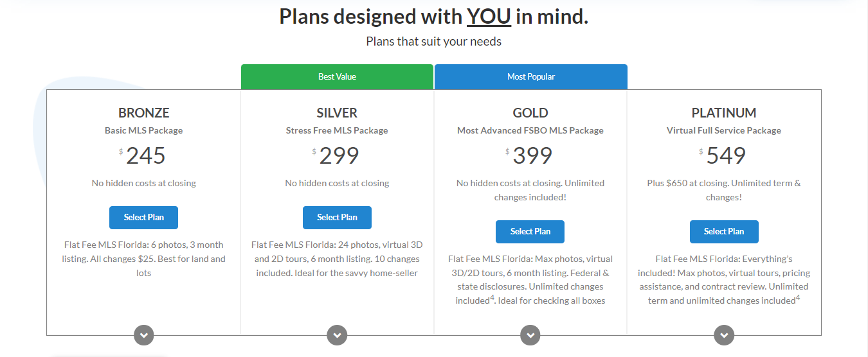Select Plan button for Bronze
Image resolution: width=868 pixels, height=357 pixels.
click(x=143, y=217)
